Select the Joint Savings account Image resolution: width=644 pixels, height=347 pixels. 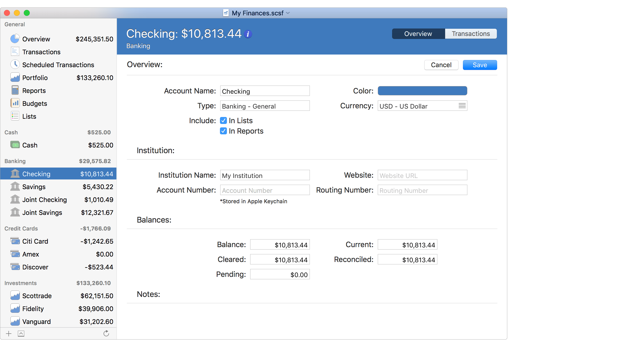click(x=42, y=212)
